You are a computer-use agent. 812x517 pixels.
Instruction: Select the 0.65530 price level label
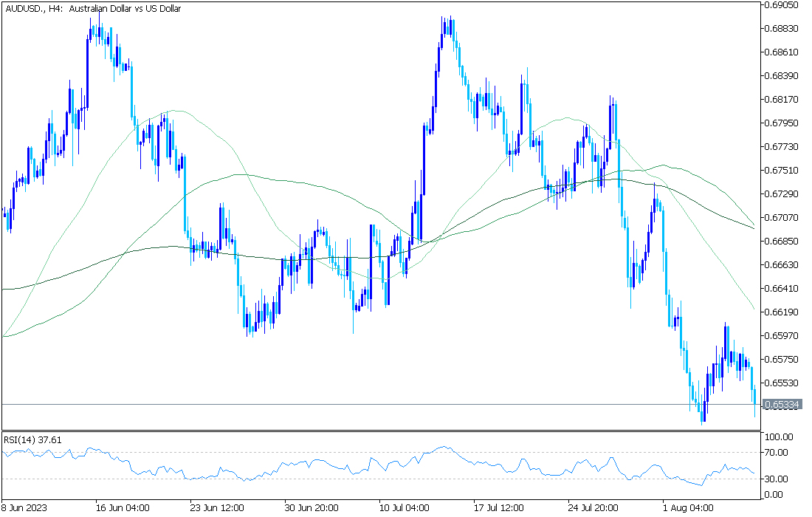782,383
